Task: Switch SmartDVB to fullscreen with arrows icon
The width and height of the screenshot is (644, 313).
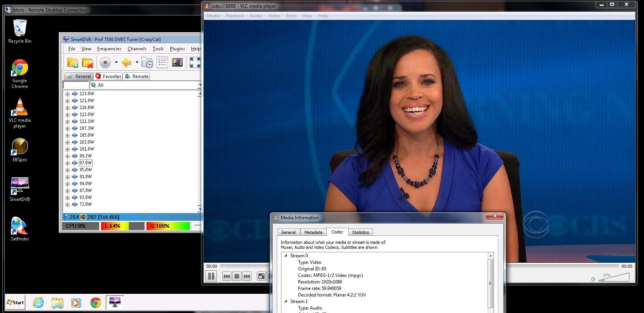Action: (x=195, y=63)
